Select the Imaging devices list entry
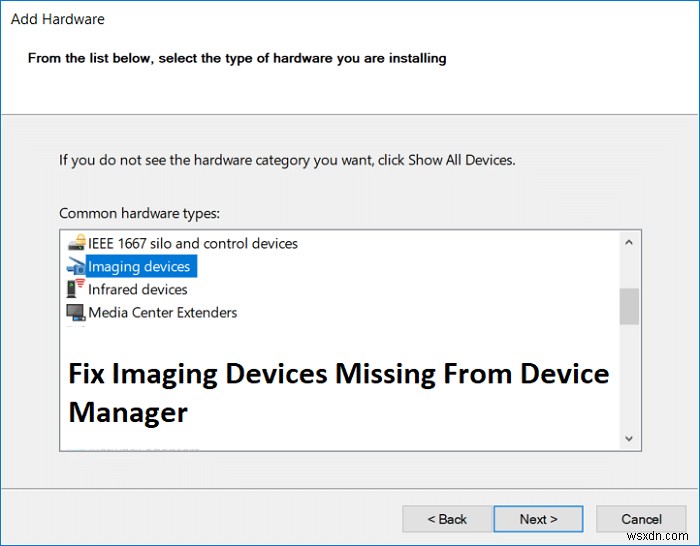700x546 pixels. click(x=139, y=266)
